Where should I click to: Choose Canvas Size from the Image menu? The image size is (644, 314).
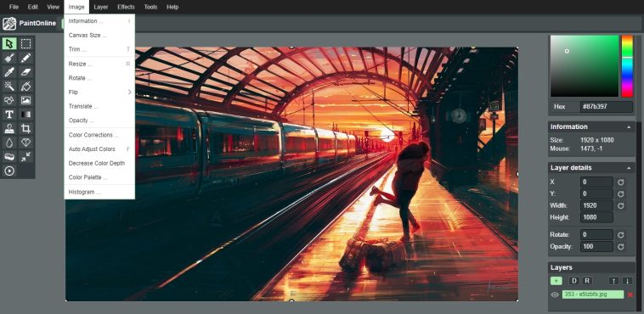coord(99,36)
